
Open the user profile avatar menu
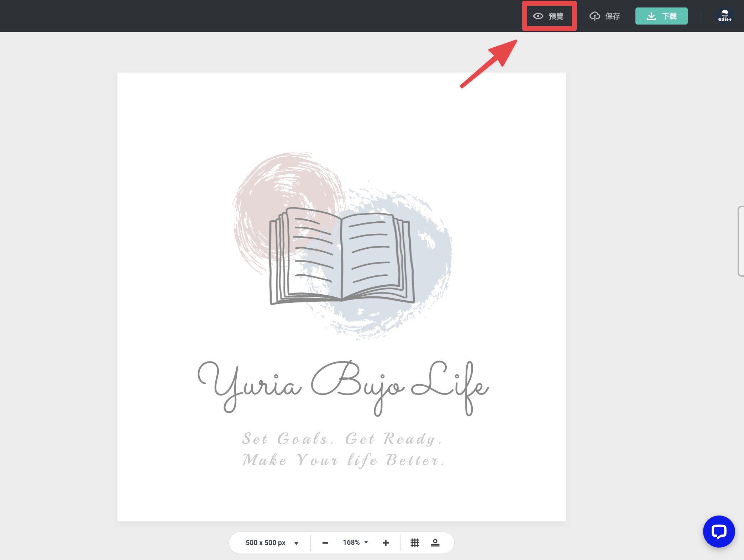(724, 16)
